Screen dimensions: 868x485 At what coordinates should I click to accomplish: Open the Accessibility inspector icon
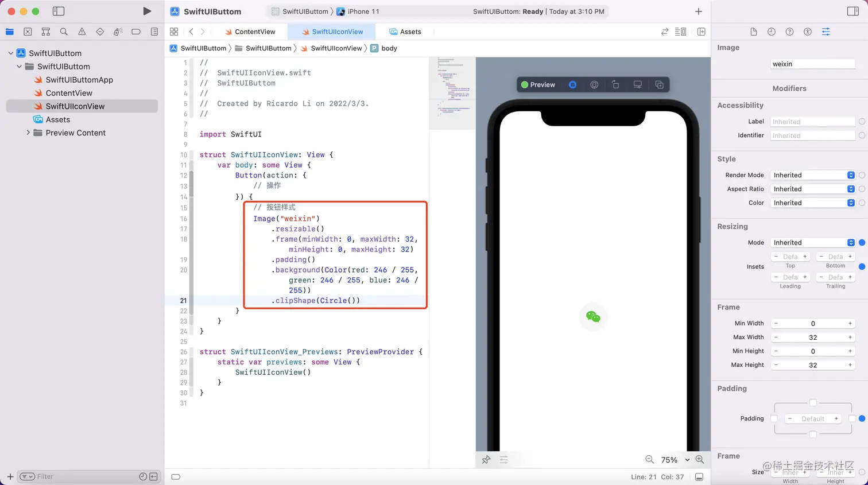(x=808, y=32)
